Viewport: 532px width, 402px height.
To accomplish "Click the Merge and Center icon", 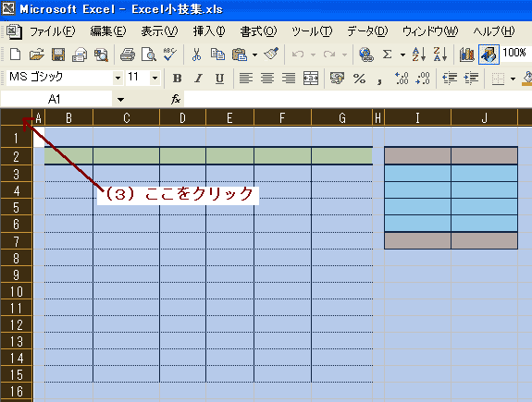I will coord(311,79).
